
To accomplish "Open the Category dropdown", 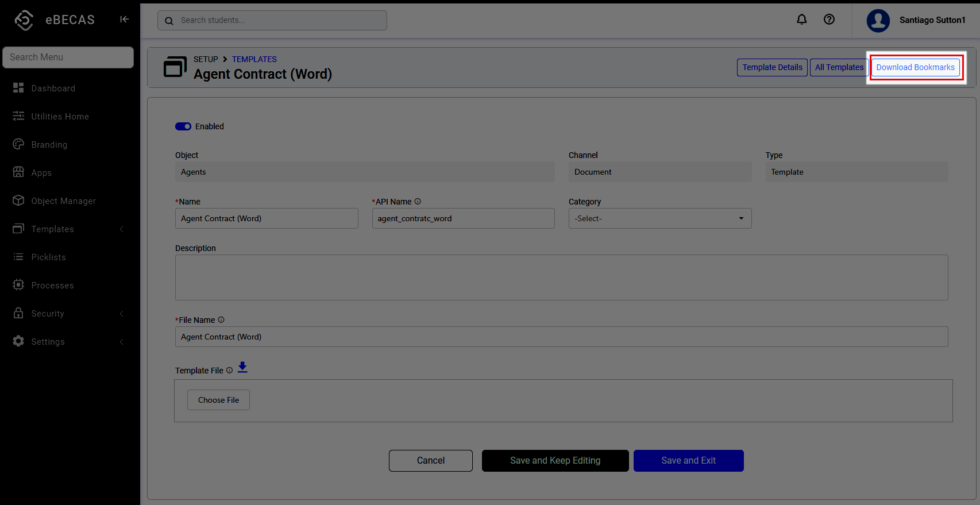I will click(x=659, y=218).
